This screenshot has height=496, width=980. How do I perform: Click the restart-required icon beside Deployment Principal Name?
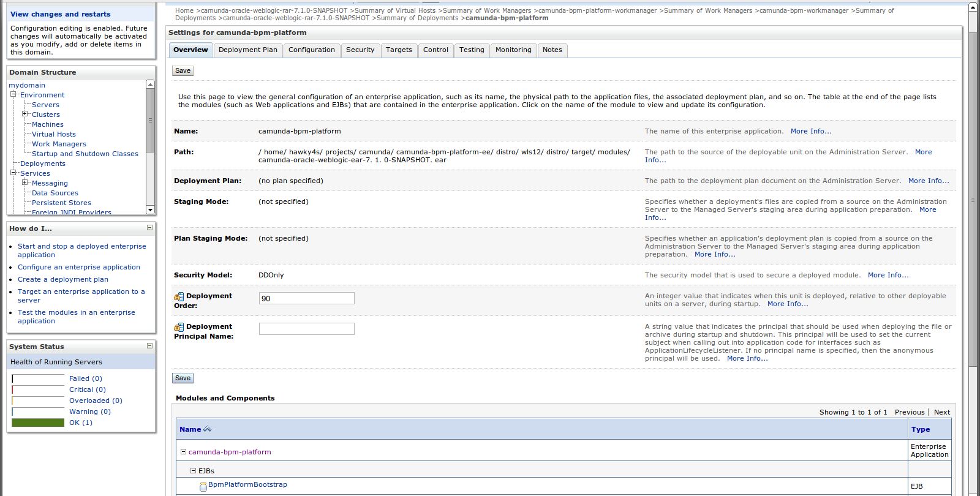179,327
